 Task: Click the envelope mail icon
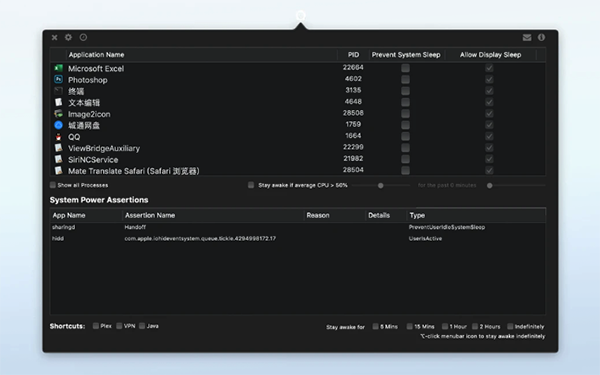coord(527,37)
